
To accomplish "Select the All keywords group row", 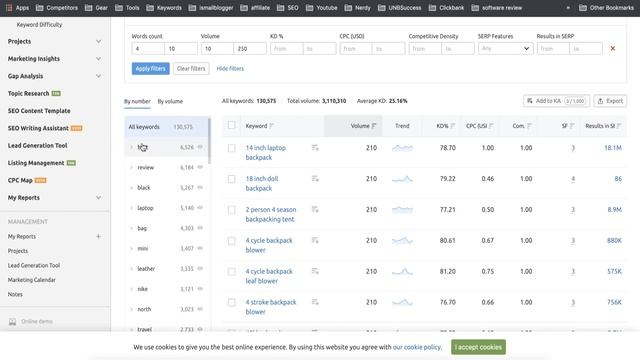I will click(166, 127).
